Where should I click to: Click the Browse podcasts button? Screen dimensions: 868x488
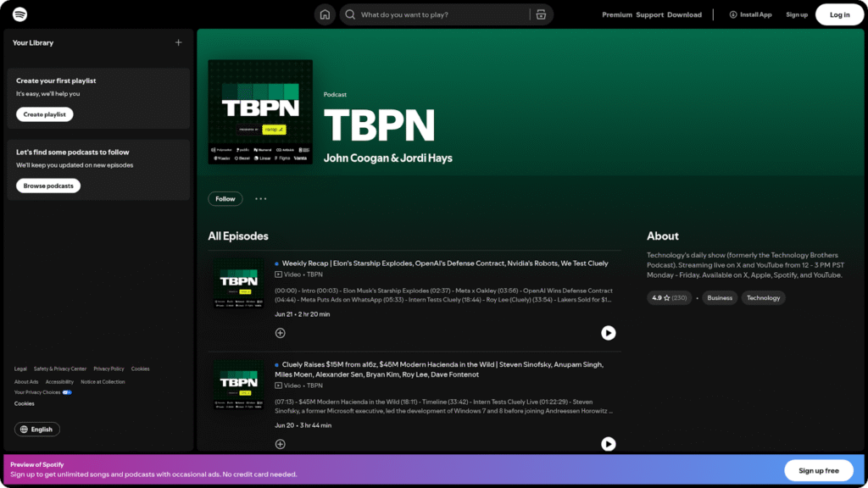(48, 186)
